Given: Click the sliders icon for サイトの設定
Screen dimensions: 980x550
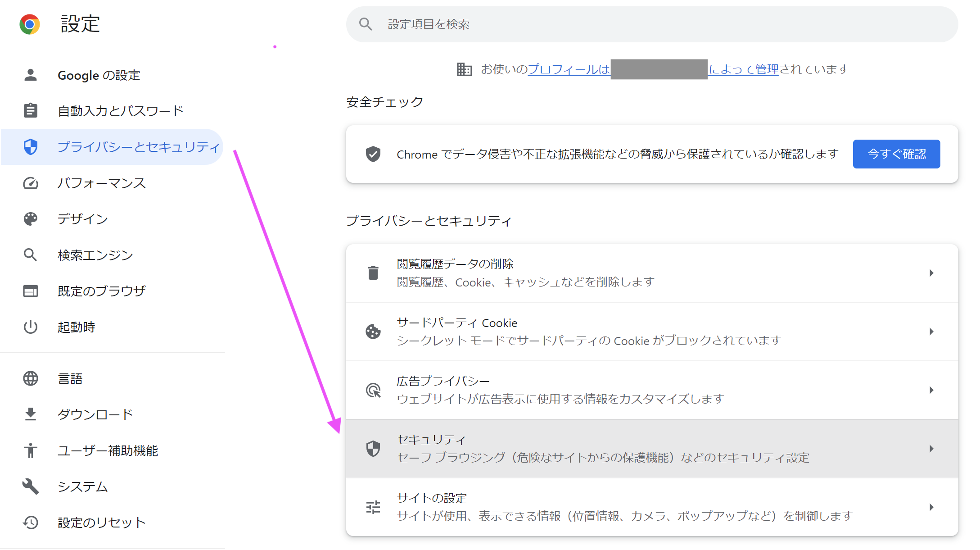Looking at the screenshot, I should click(373, 507).
